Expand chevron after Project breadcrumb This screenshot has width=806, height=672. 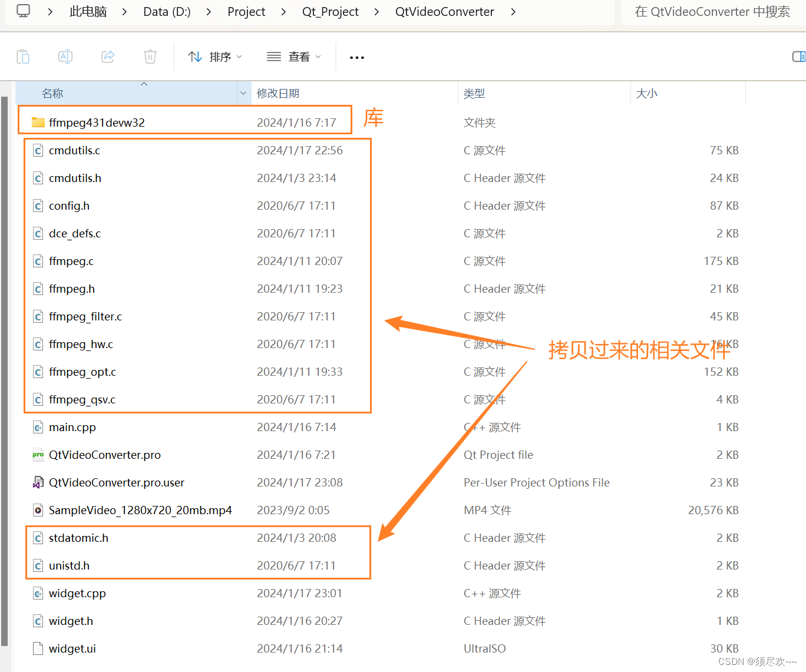tap(283, 12)
